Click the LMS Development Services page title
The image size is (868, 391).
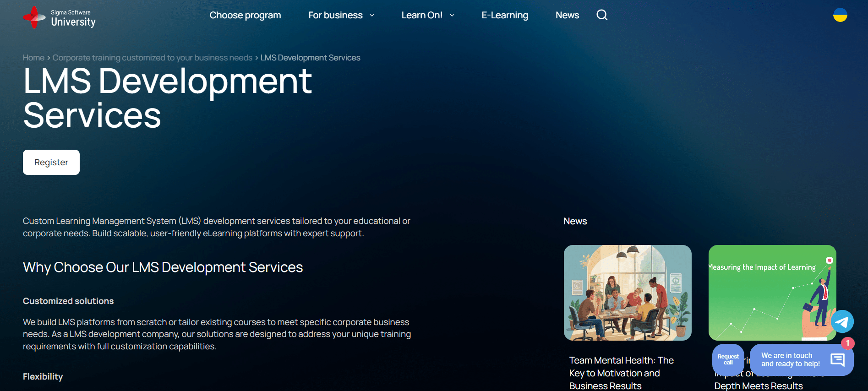click(x=167, y=98)
